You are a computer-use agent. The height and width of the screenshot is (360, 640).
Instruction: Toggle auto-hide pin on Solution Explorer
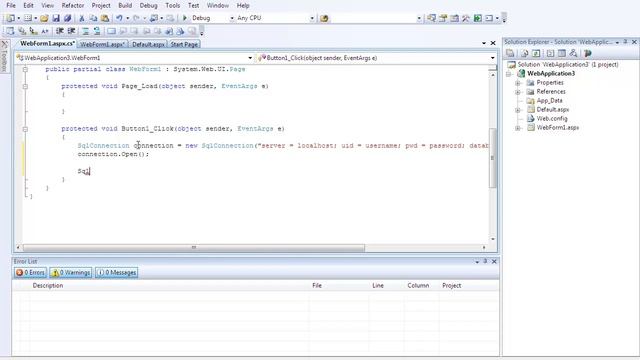click(625, 42)
